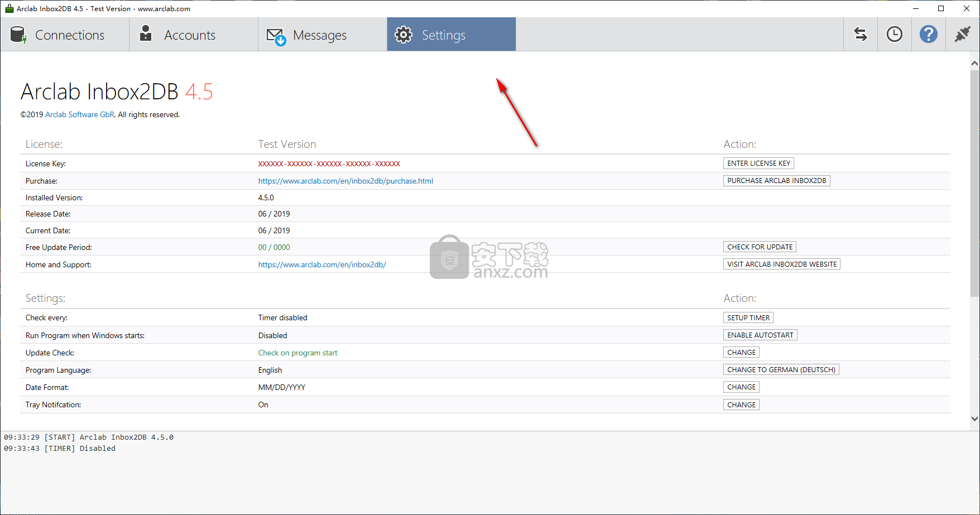Click VISIT ARCLAB INBOX2DB WEBSITE button
The height and width of the screenshot is (515, 980).
point(782,264)
